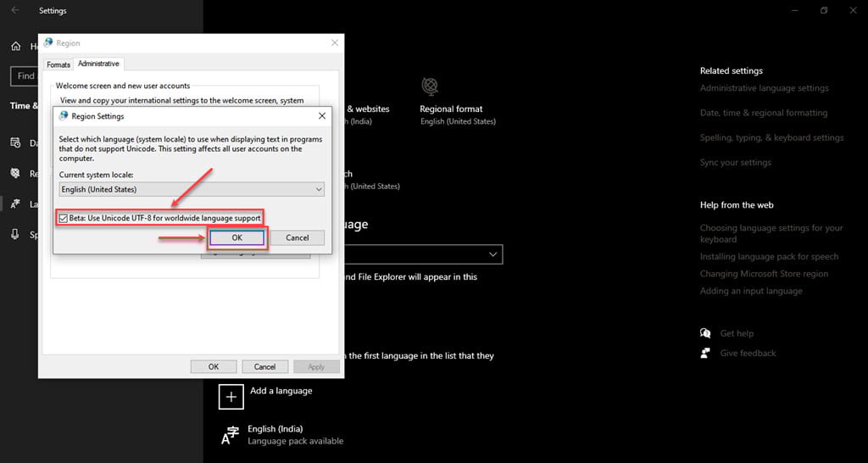Close the Region Settings dialog with X
The height and width of the screenshot is (463, 868).
(x=321, y=116)
